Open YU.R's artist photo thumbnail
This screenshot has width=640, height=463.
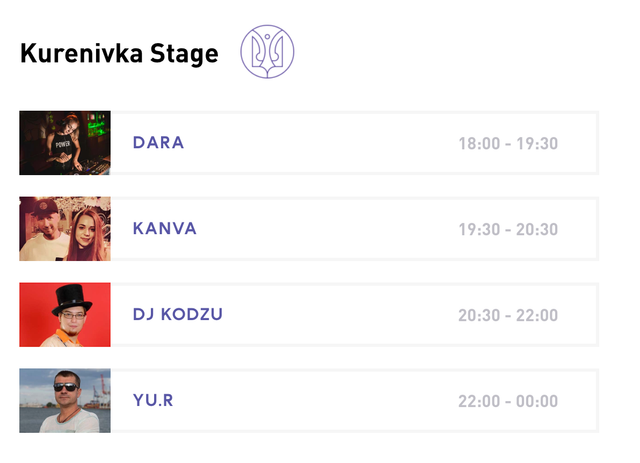[65, 401]
